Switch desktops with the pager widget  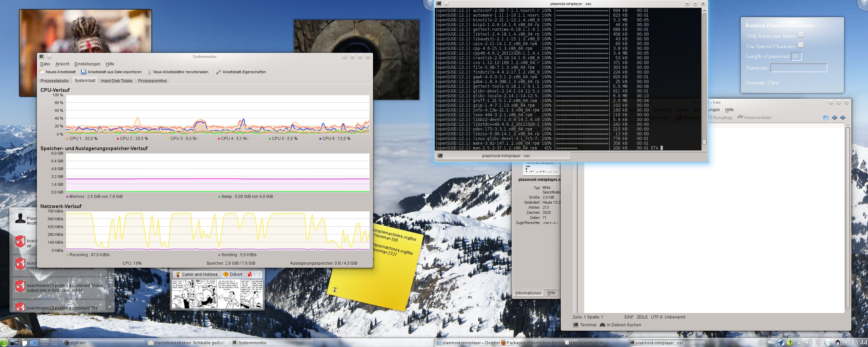click(x=50, y=343)
